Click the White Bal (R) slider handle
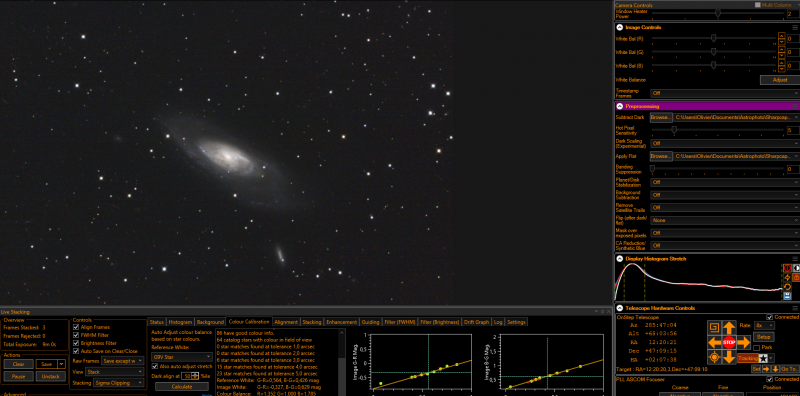The width and height of the screenshot is (800, 396). click(x=713, y=38)
